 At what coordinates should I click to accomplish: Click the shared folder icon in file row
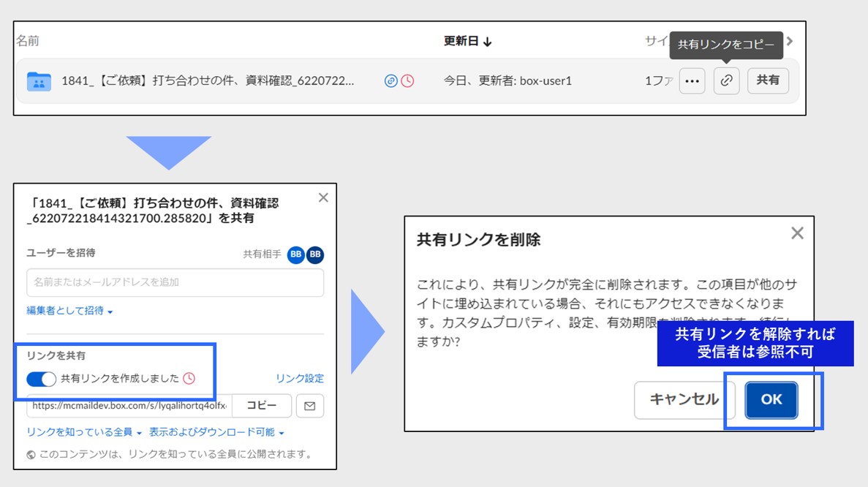pyautogui.click(x=39, y=81)
